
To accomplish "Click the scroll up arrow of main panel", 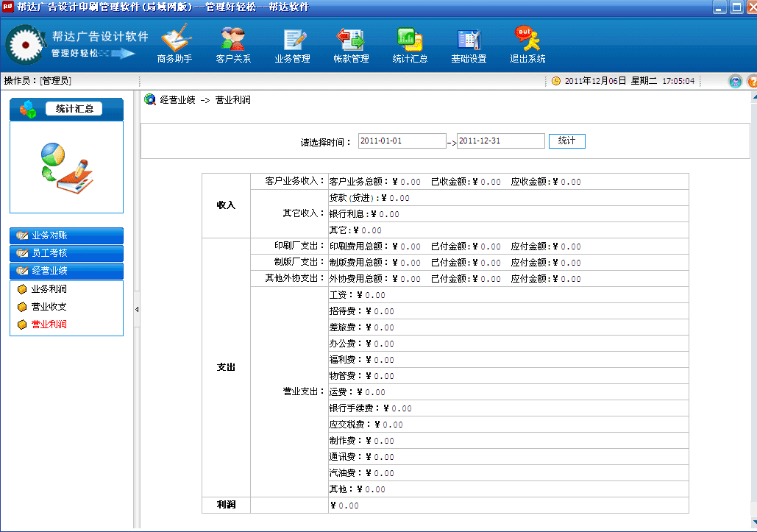I will [754, 97].
